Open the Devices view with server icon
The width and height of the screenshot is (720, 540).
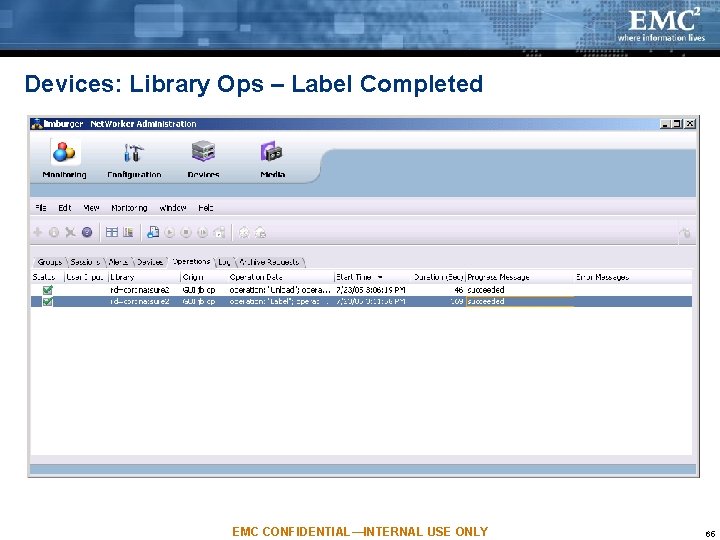[x=203, y=159]
